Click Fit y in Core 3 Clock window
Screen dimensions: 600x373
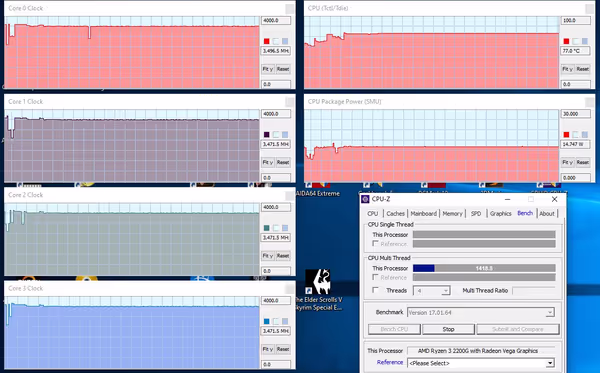[267, 349]
